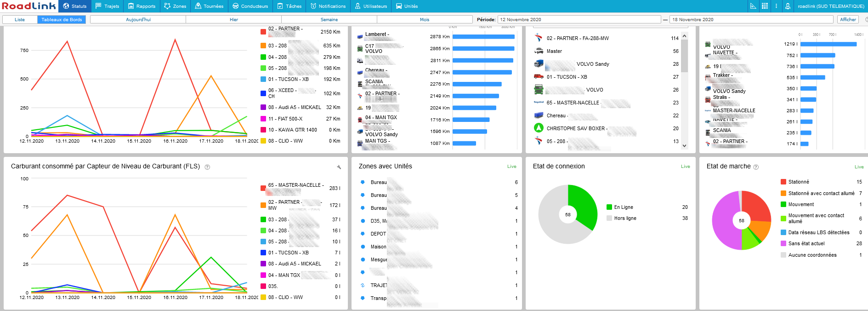Click red swatch for 65 - MASTER-NACELLE fuel legend
This screenshot has width=868, height=311.
[263, 188]
